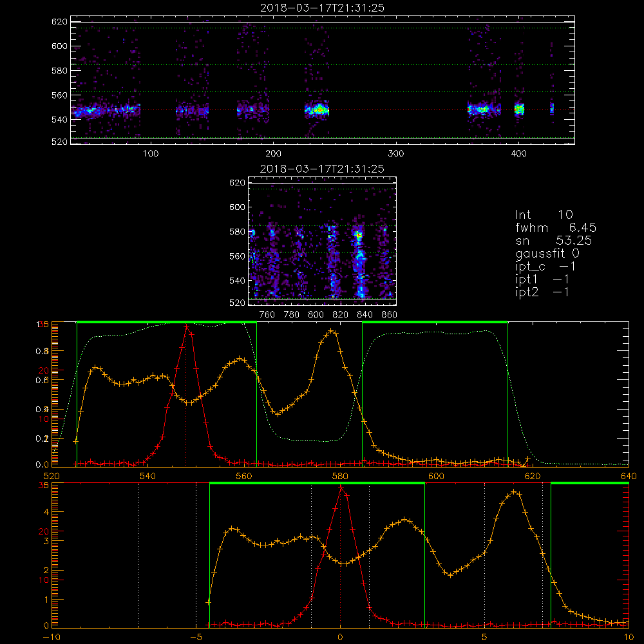The width and height of the screenshot is (644, 644).
Task: Select the 'Int 10' parameter line
Action: [x=544, y=215]
